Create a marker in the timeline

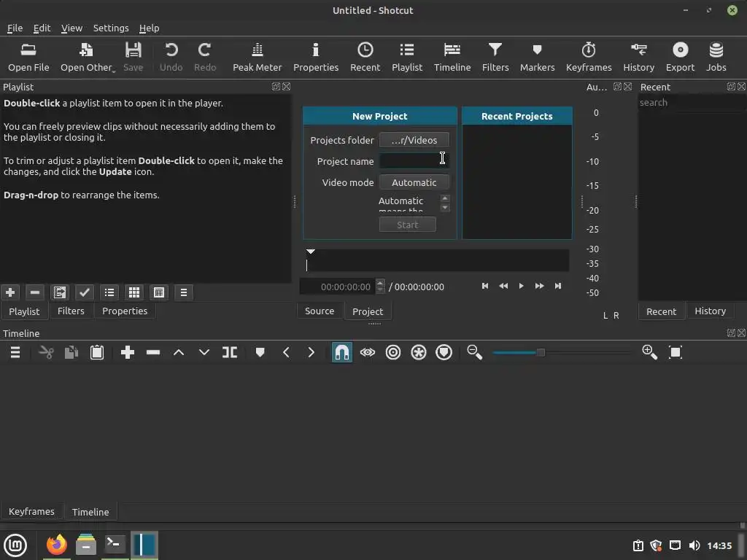(x=260, y=352)
